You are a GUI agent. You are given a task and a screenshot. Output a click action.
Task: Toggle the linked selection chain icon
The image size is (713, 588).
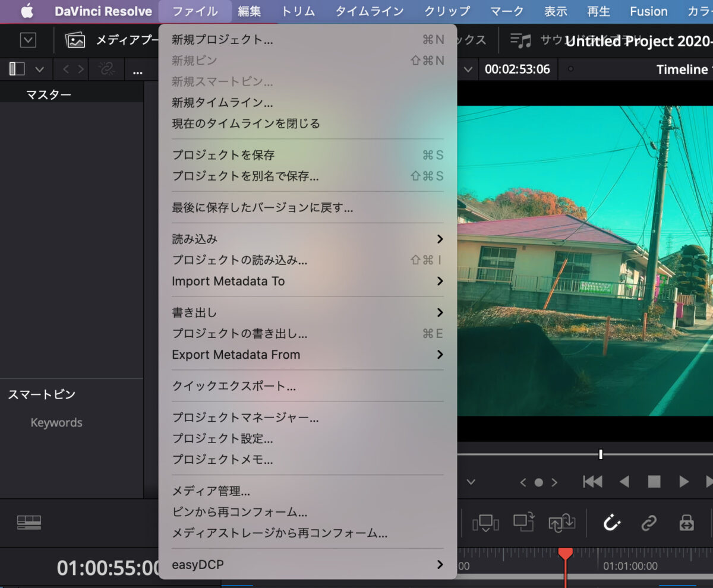tap(649, 523)
